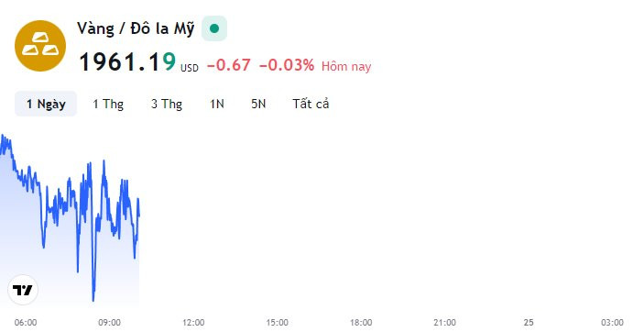644x332 pixels.
Task: Select the 1 Ngày time range tab
Action: 46,104
